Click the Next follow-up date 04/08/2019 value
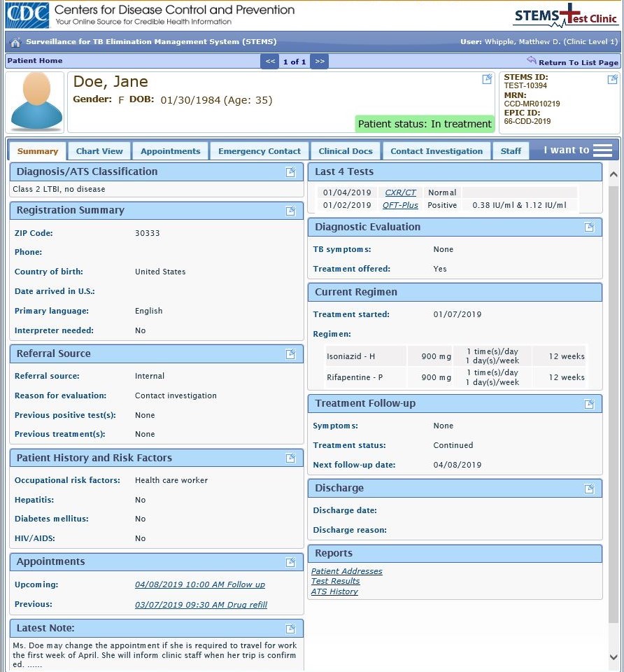 tap(458, 465)
